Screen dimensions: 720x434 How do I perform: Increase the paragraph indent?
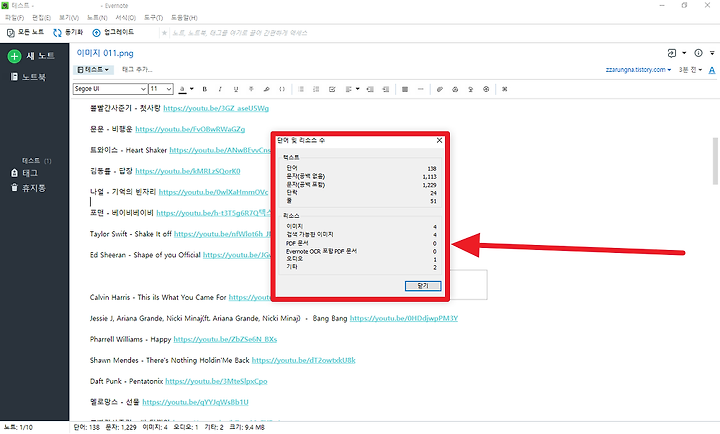point(370,89)
